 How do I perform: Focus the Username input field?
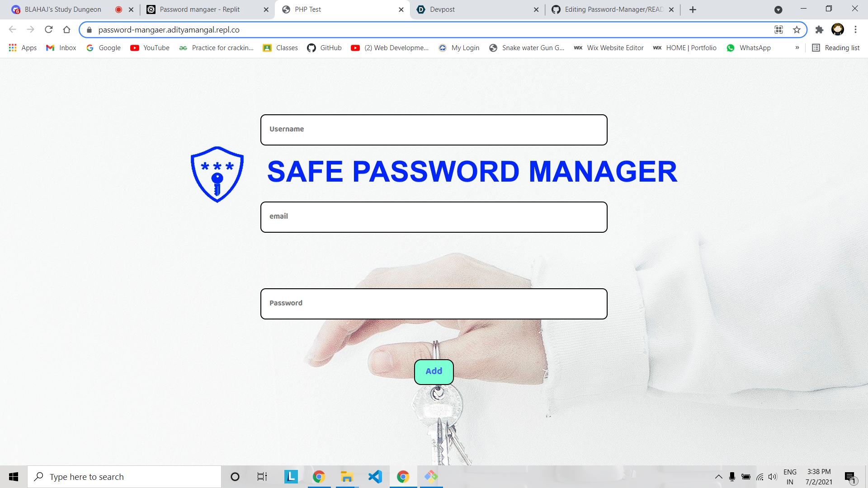434,130
